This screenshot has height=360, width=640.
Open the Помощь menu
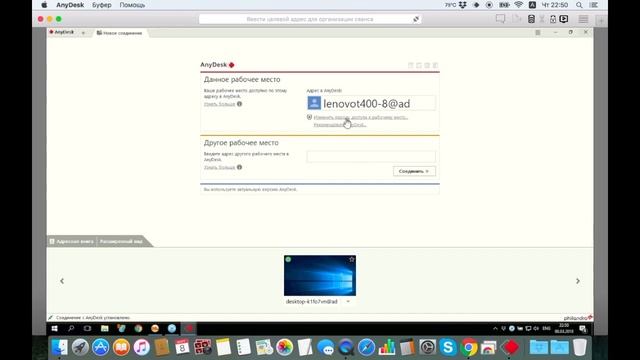(x=132, y=5)
